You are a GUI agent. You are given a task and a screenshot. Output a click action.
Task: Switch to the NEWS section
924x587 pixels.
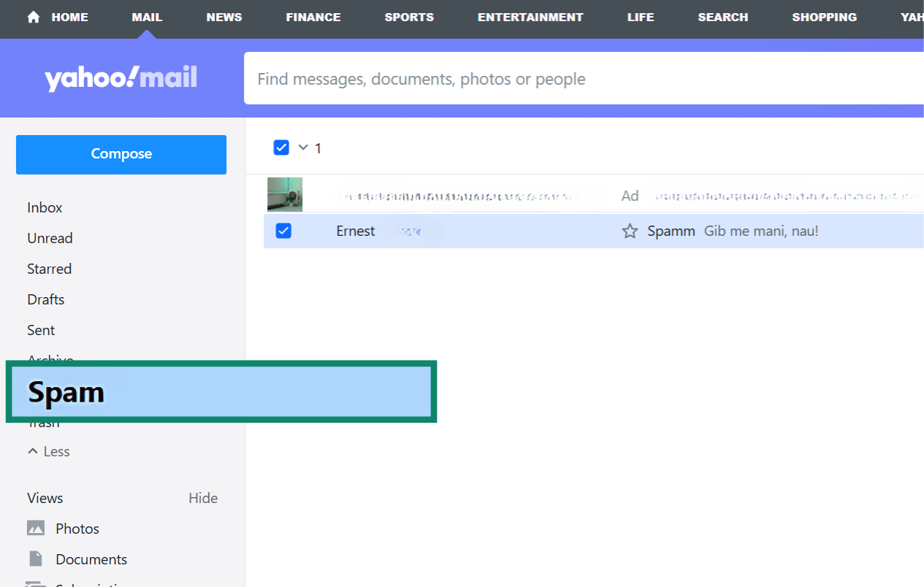(x=224, y=16)
